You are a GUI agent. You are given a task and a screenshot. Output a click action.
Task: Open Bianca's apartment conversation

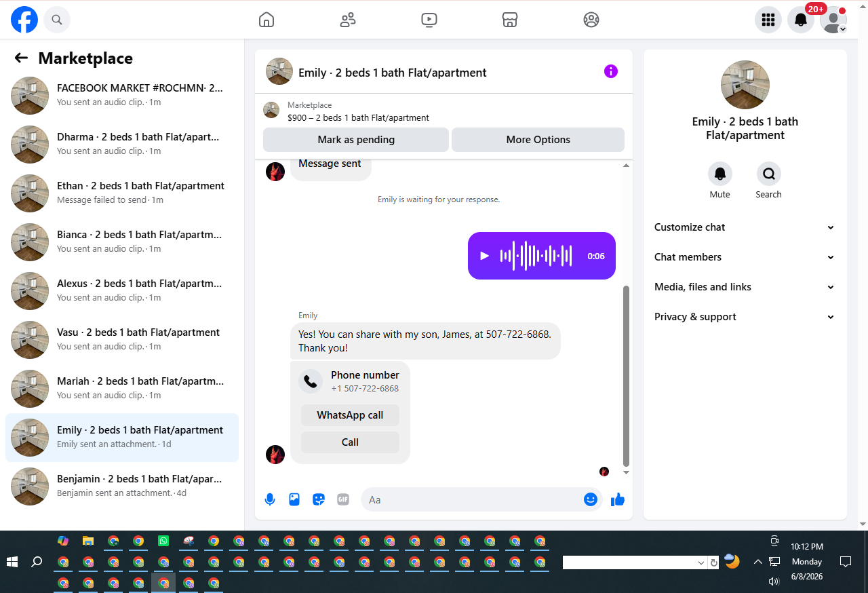[122, 242]
